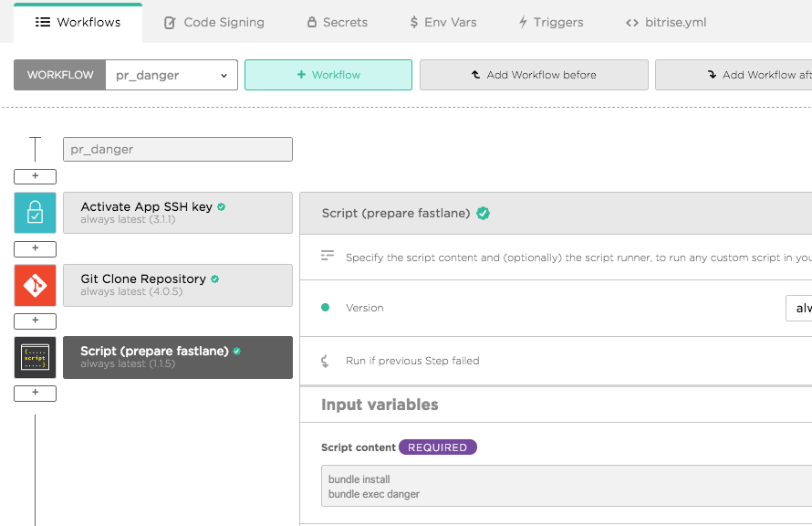
Task: Click the description lines icon in the step panel
Action: pyautogui.click(x=328, y=255)
